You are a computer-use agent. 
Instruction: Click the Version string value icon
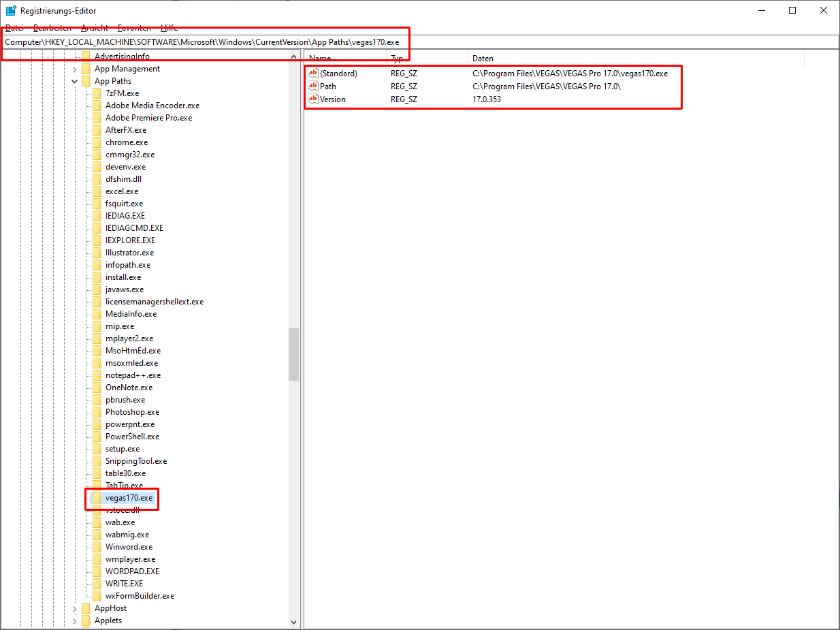point(313,99)
